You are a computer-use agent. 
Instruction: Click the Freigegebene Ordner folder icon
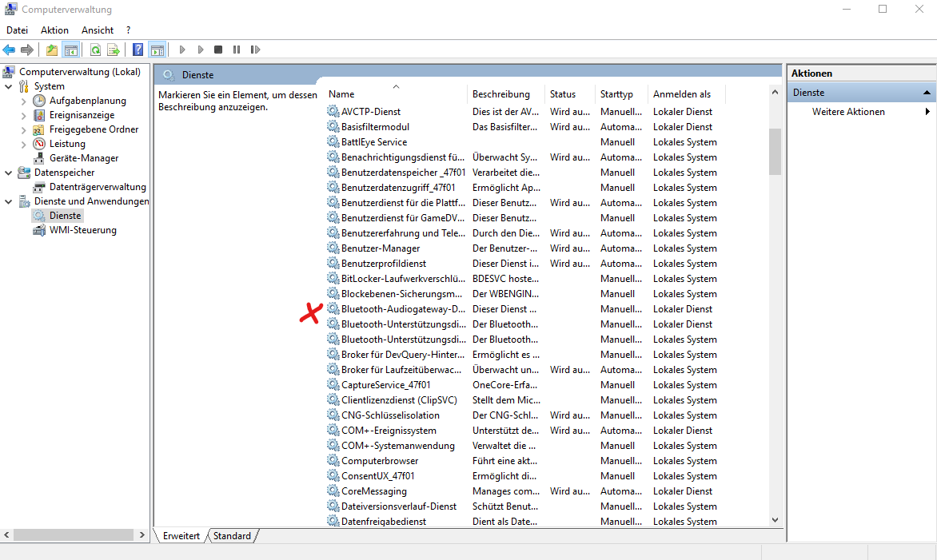[x=39, y=129]
